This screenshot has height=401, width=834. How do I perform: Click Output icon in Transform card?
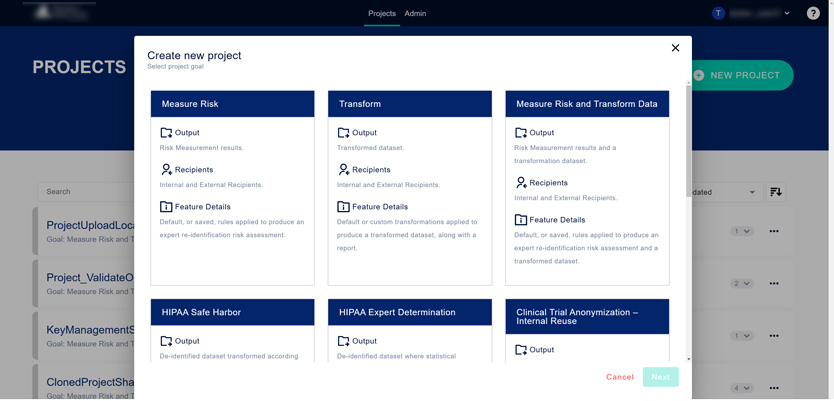click(343, 133)
